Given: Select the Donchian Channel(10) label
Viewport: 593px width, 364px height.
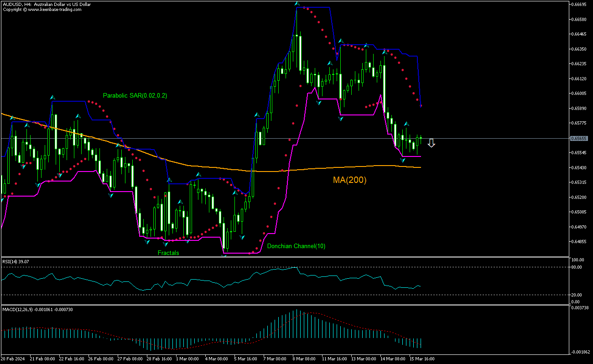Looking at the screenshot, I should coord(296,246).
